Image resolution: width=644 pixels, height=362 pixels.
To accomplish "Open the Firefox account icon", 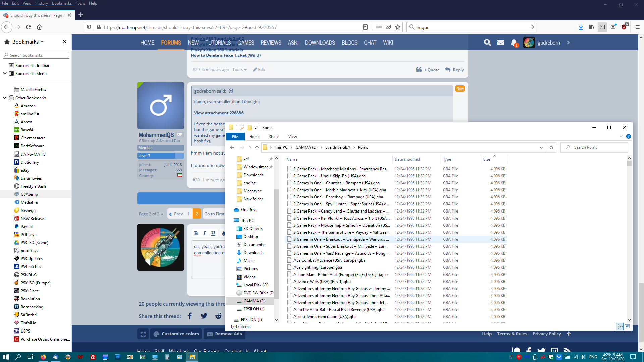I will (613, 27).
